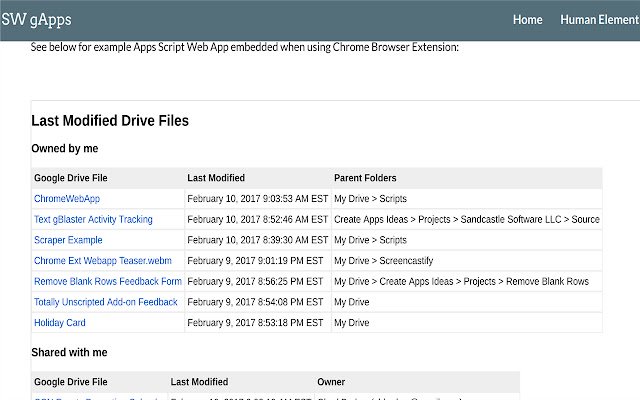Screen dimensions: 640x400
Task: Select date February 9, 2017 8:53:18 PM EST
Action: point(255,323)
